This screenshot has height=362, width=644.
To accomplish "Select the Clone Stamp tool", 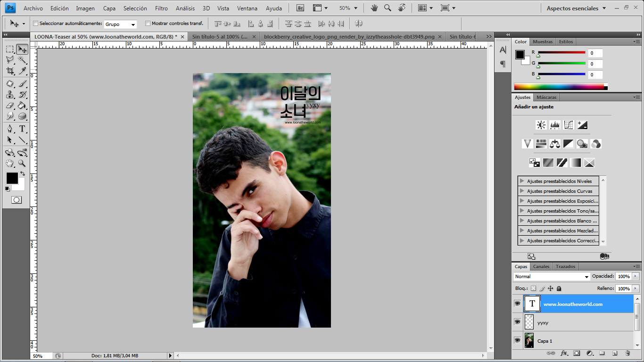I will (9, 94).
